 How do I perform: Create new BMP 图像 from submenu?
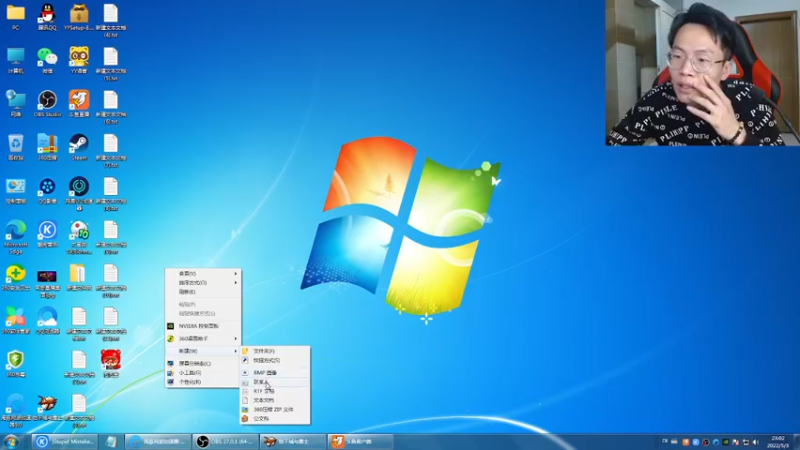pyautogui.click(x=275, y=373)
